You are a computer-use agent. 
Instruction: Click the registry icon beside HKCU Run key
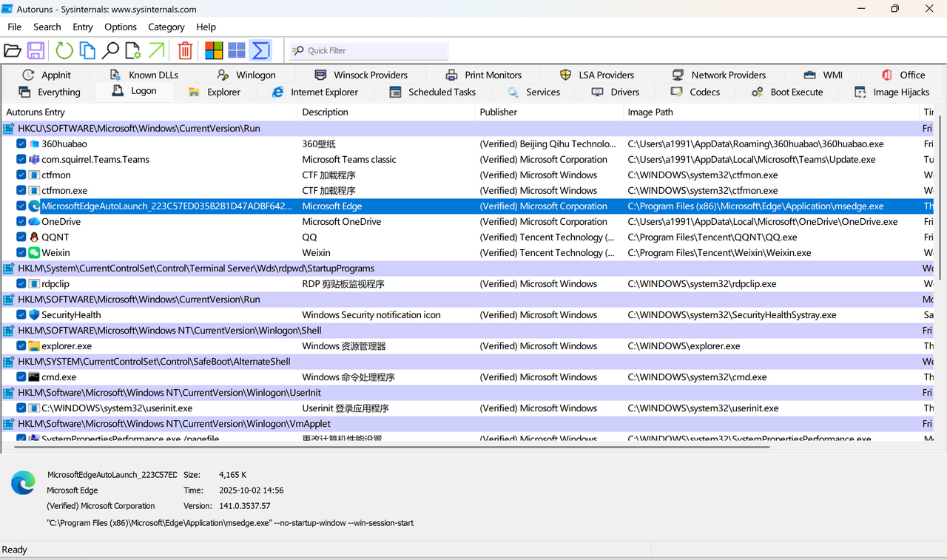(x=9, y=128)
